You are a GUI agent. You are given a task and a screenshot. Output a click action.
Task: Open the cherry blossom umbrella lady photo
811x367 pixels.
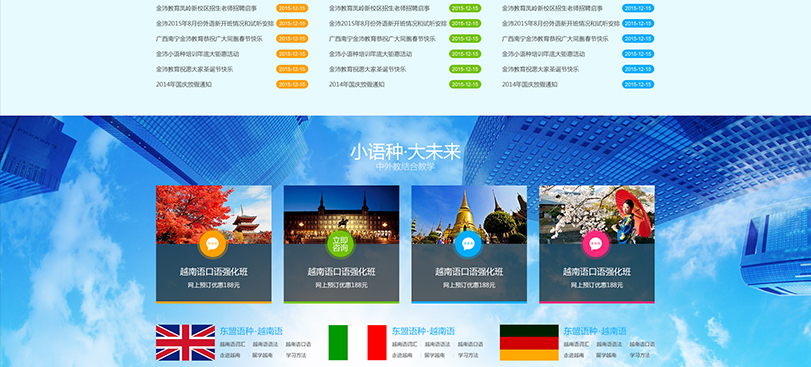tap(597, 215)
